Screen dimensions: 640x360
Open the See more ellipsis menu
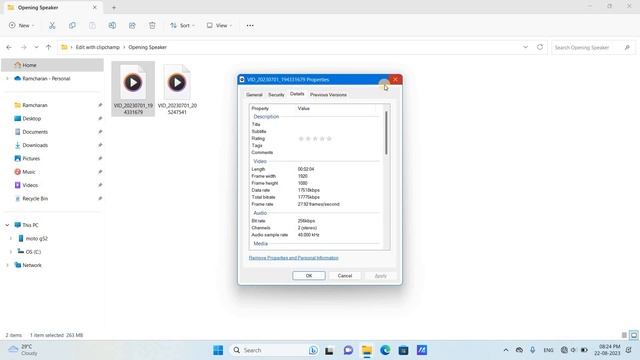(250, 25)
